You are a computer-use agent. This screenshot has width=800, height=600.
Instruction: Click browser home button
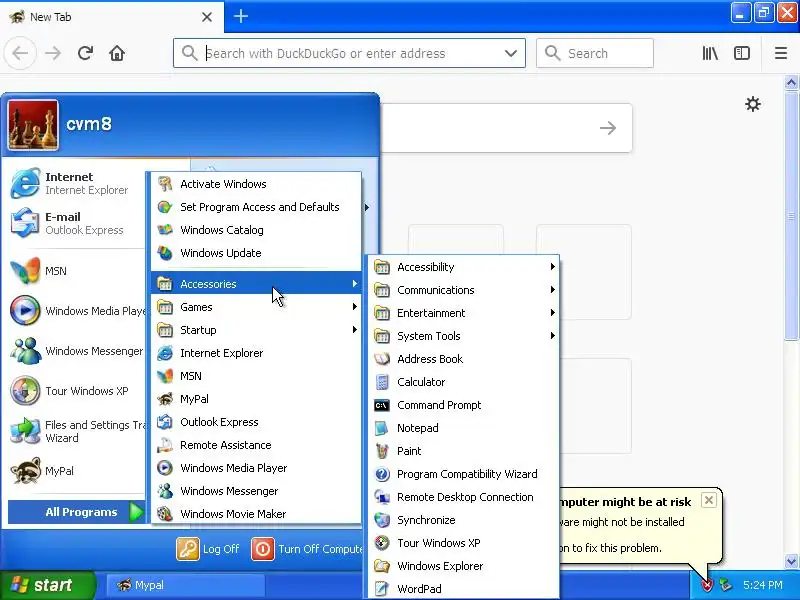click(117, 53)
